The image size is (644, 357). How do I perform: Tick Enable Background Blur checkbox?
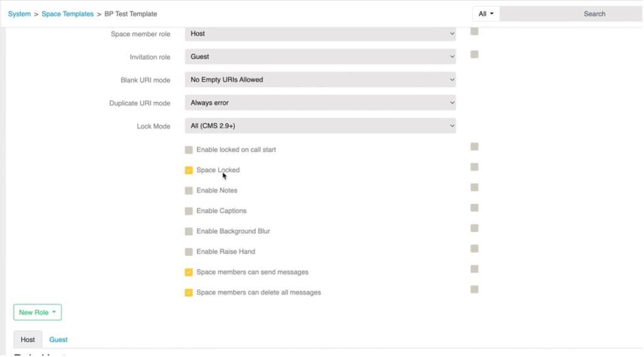click(189, 231)
